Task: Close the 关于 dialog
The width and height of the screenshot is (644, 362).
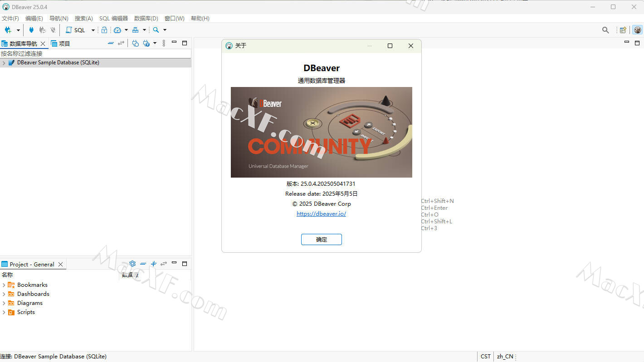Action: [x=411, y=46]
